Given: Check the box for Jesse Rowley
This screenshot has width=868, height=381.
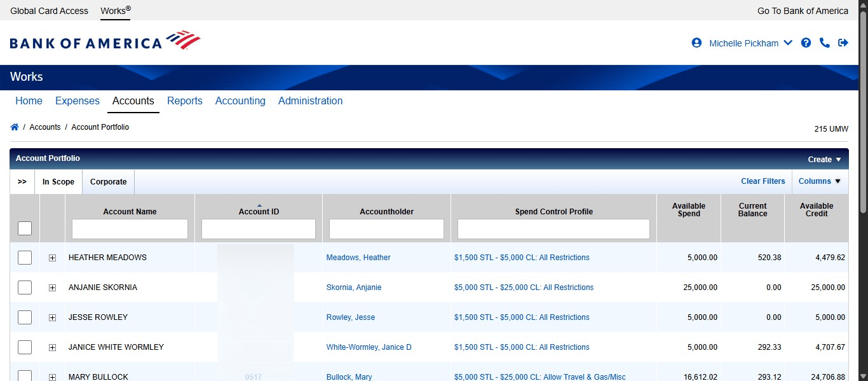Looking at the screenshot, I should coord(25,317).
